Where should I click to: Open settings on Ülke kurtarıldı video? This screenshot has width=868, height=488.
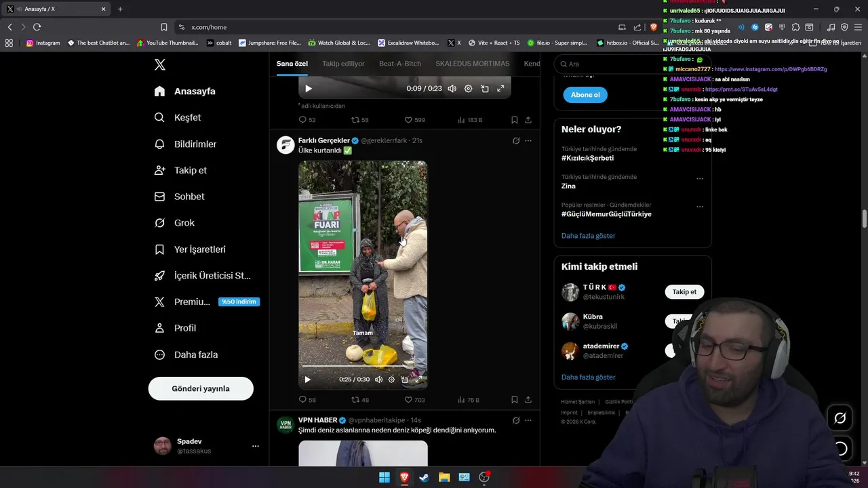[391, 380]
